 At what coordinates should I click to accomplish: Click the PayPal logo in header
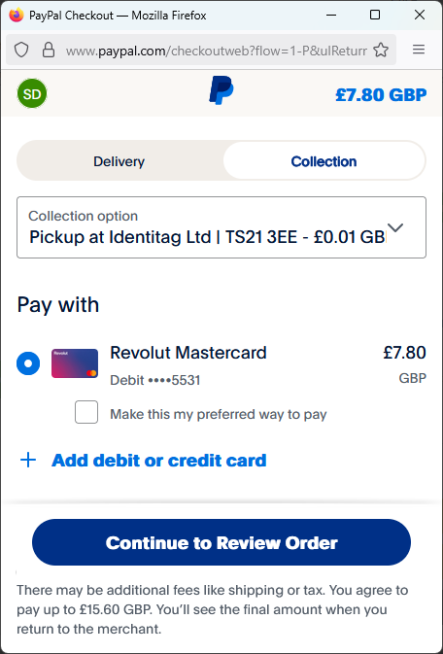221,90
